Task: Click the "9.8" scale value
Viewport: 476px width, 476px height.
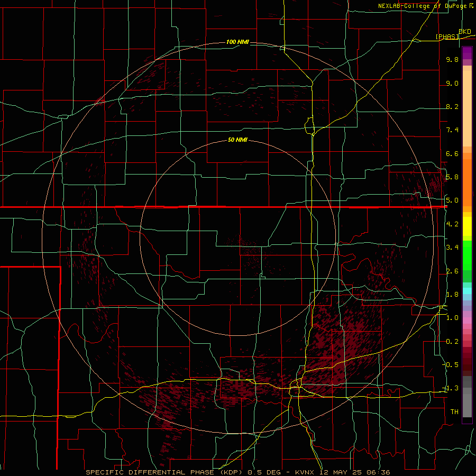Action: pos(452,59)
